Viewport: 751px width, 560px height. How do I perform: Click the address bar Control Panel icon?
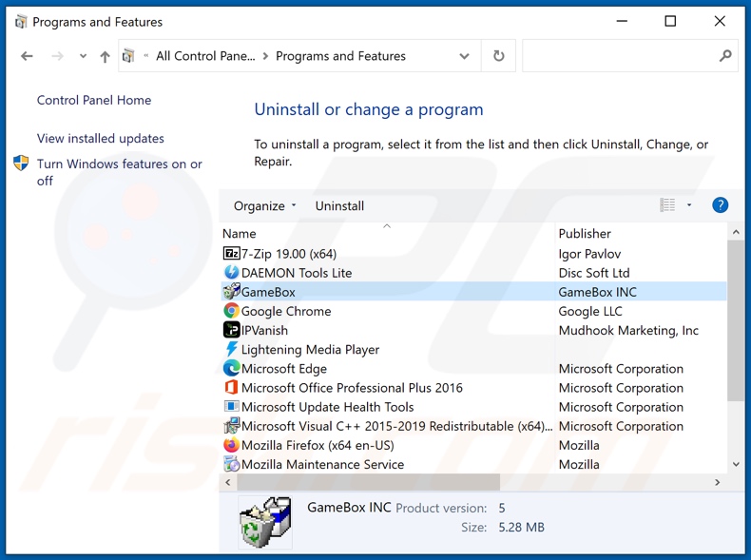click(x=128, y=56)
